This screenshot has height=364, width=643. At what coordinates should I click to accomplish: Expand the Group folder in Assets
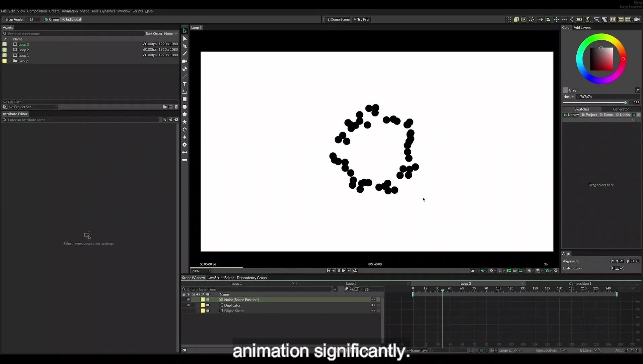coord(10,61)
